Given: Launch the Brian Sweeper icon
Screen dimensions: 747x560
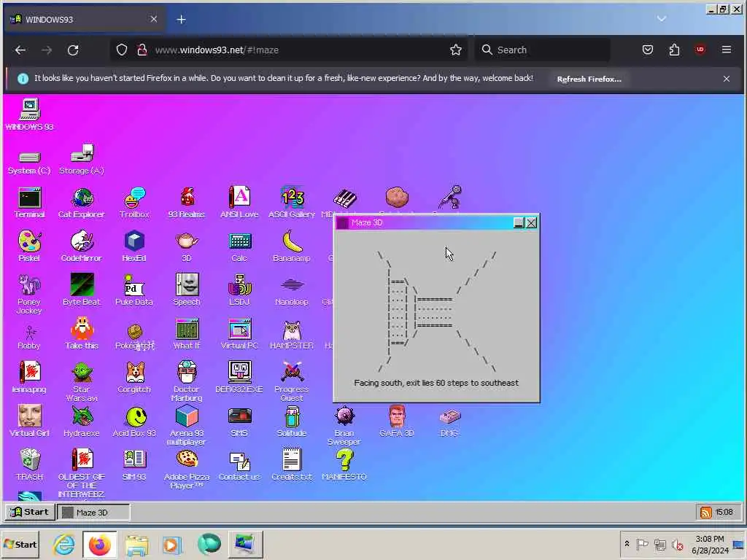Looking at the screenshot, I should click(344, 425).
